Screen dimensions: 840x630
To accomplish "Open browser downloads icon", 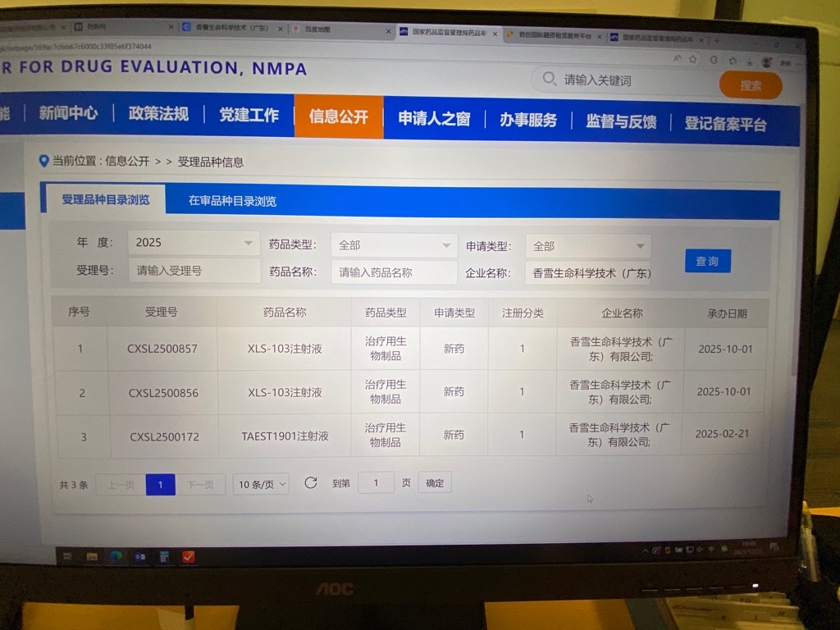I will 750,62.
